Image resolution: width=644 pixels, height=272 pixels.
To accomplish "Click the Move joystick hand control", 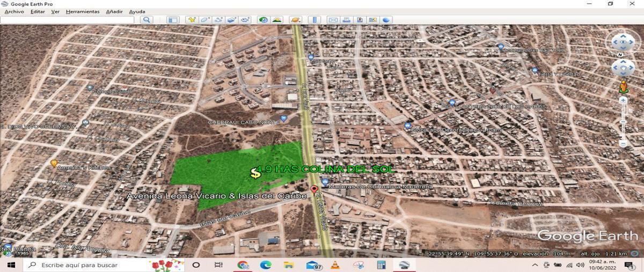I will tap(623, 68).
